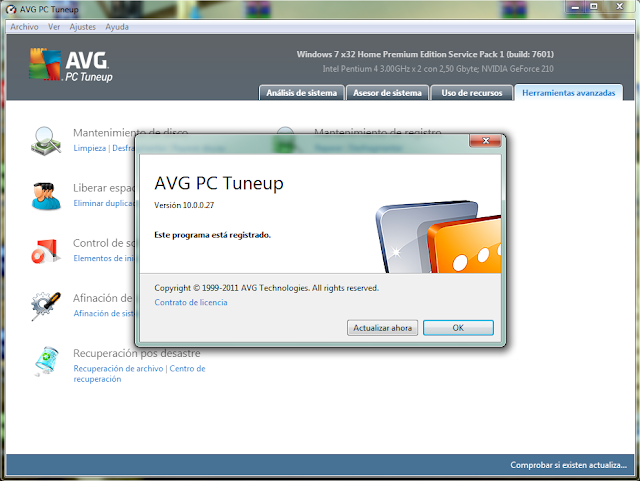
Task: Open the Afinación de sistema link
Action: [104, 313]
